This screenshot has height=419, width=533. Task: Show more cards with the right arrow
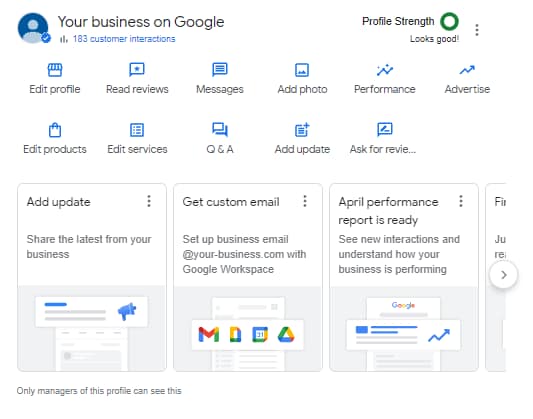[x=503, y=275]
